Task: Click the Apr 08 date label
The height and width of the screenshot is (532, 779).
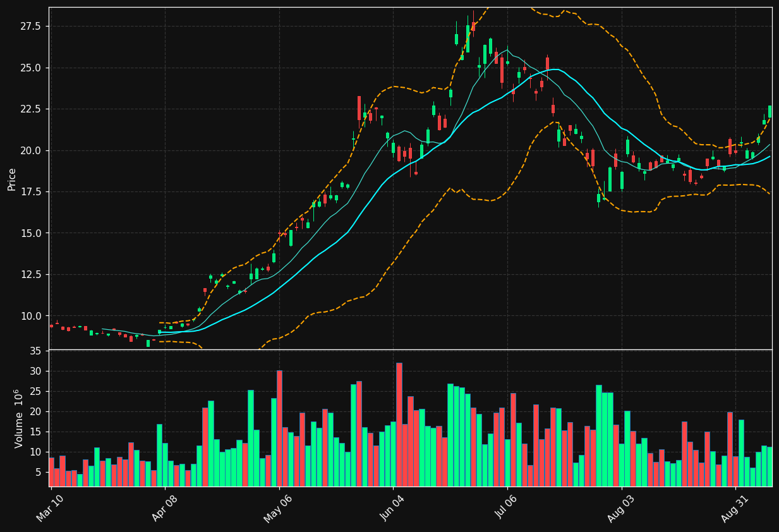Action: point(164,509)
